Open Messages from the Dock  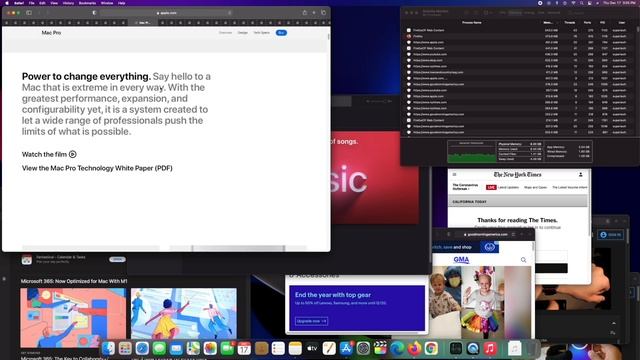tap(159, 348)
